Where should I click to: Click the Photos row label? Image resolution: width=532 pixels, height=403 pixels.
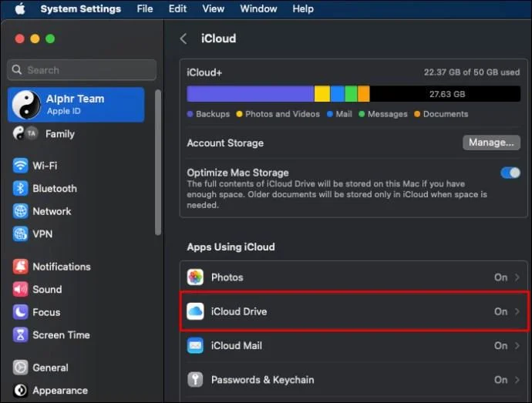pyautogui.click(x=227, y=277)
